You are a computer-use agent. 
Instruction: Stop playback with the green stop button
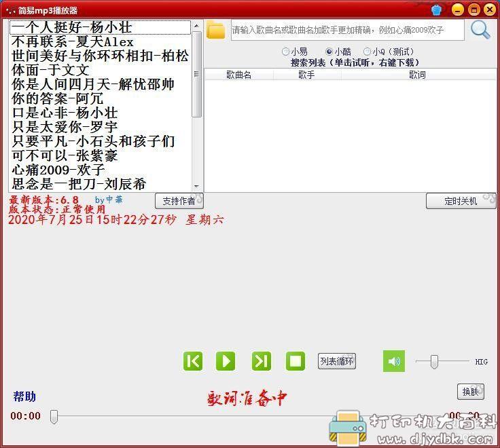(296, 361)
